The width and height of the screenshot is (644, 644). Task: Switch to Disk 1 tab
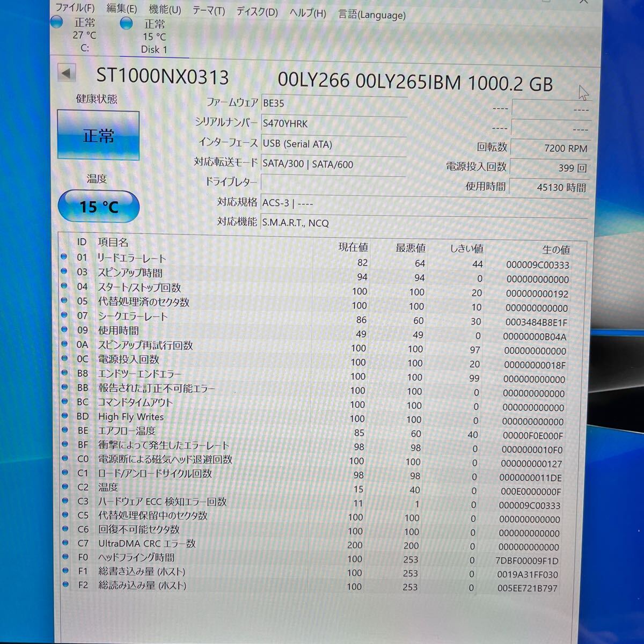click(x=154, y=37)
